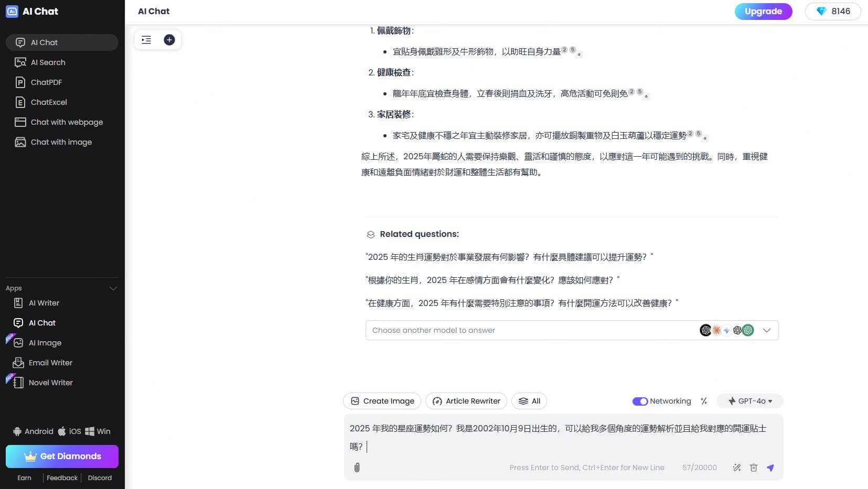Download the iOS app
The height and width of the screenshot is (489, 868).
click(69, 431)
